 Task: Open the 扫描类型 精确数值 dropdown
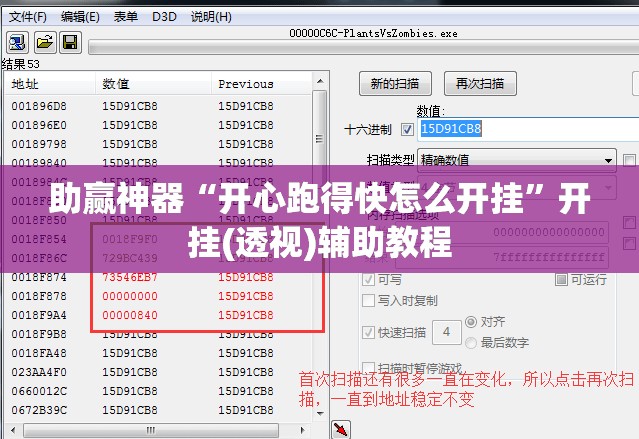click(x=517, y=160)
